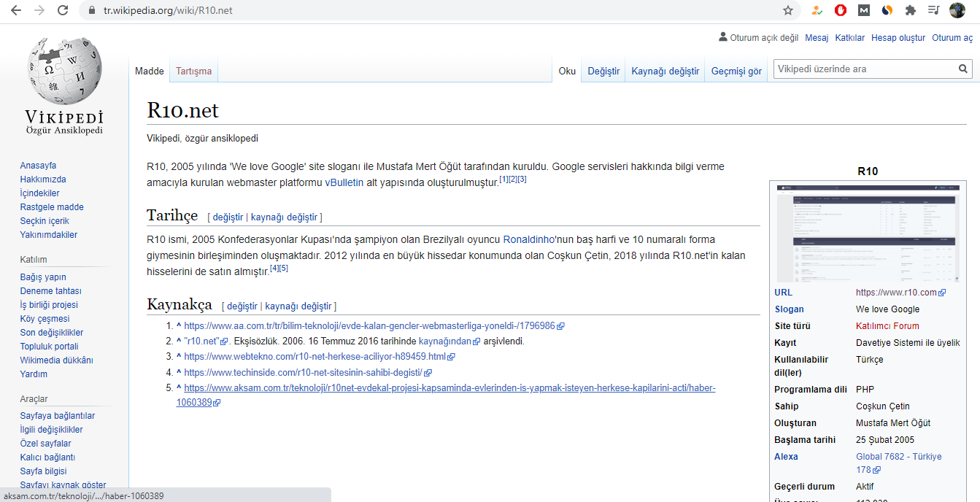Click Yardım in the sidebar
Image resolution: width=980 pixels, height=502 pixels.
tap(34, 374)
